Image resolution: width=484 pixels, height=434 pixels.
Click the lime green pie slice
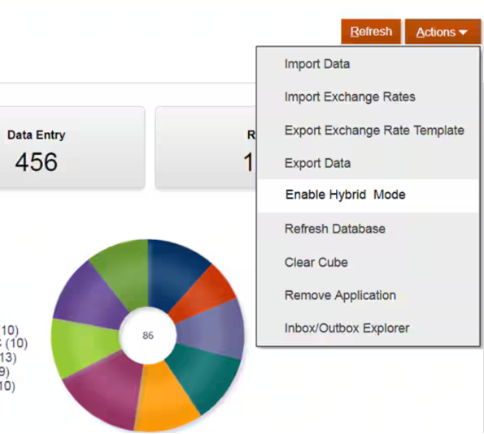click(80, 347)
